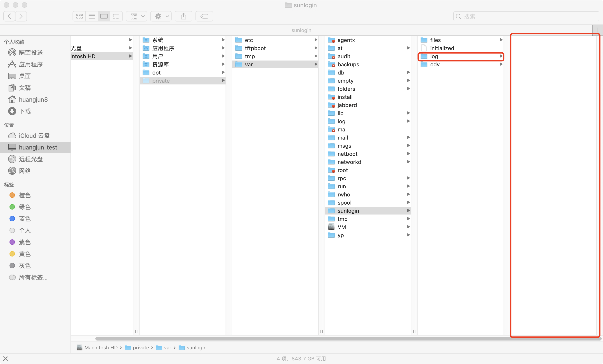Select the sunlogin tab title
This screenshot has height=364, width=603.
301,30
